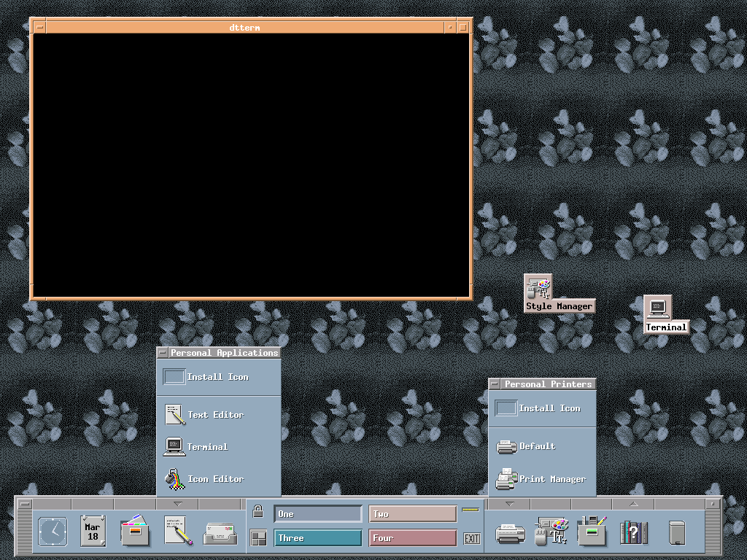Open the Help Manager books icon
Screen dimensions: 747x560
(x=634, y=532)
